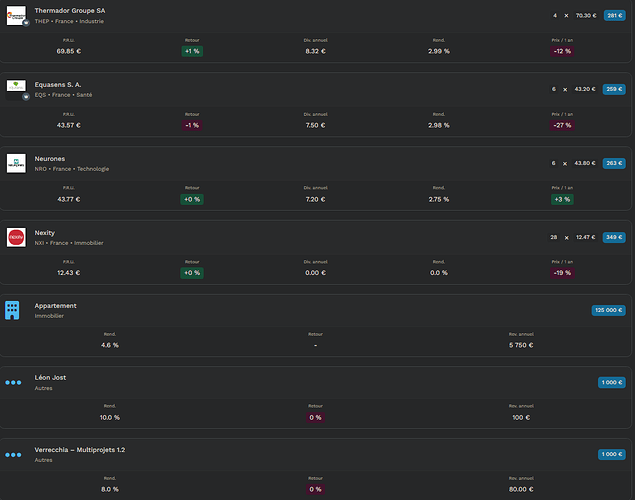
Task: Click the 1 000 € badge for Léon Jost
Action: click(612, 383)
